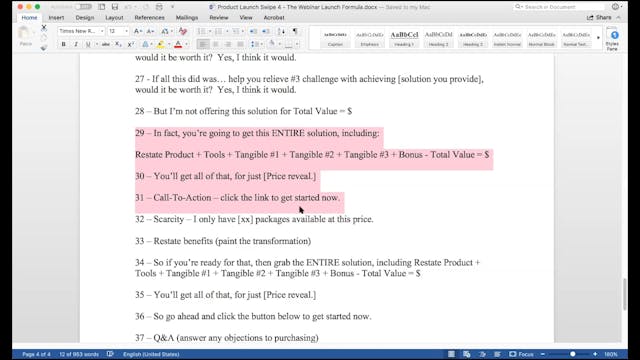Cut the selected text
The image size is (640, 360).
pyautogui.click(x=44, y=28)
